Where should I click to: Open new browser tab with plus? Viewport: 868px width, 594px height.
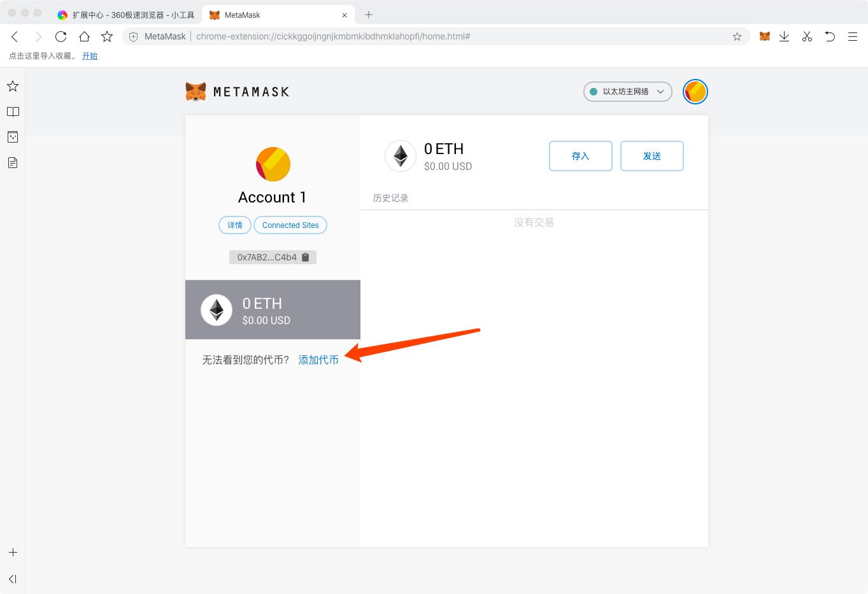[369, 15]
